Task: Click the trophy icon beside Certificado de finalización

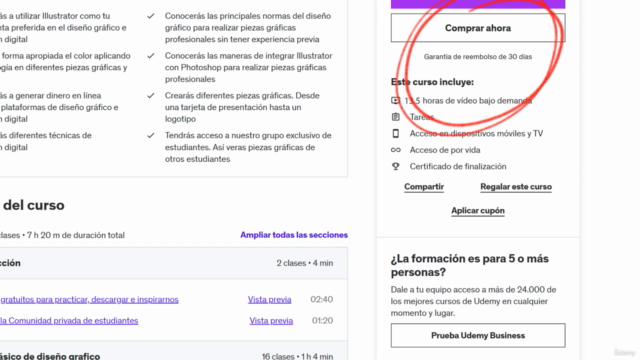Action: (396, 166)
